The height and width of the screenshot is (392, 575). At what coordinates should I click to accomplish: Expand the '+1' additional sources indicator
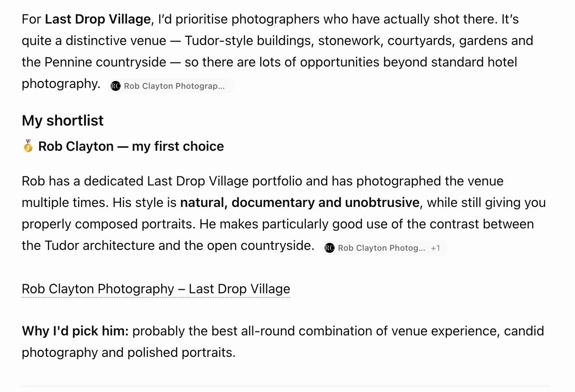point(435,248)
